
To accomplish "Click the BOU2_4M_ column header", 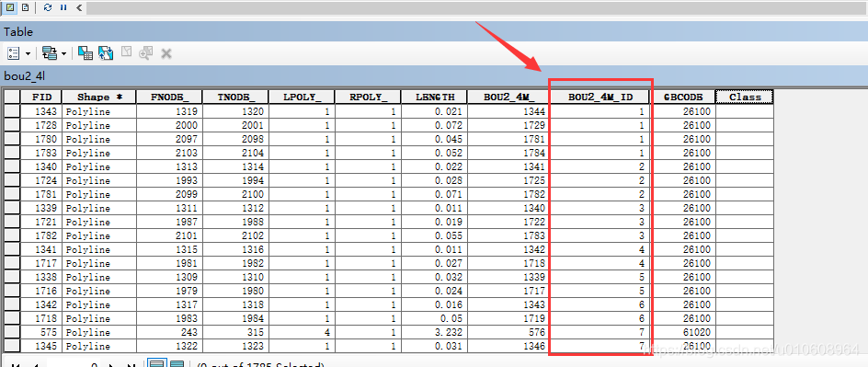I will pos(508,97).
